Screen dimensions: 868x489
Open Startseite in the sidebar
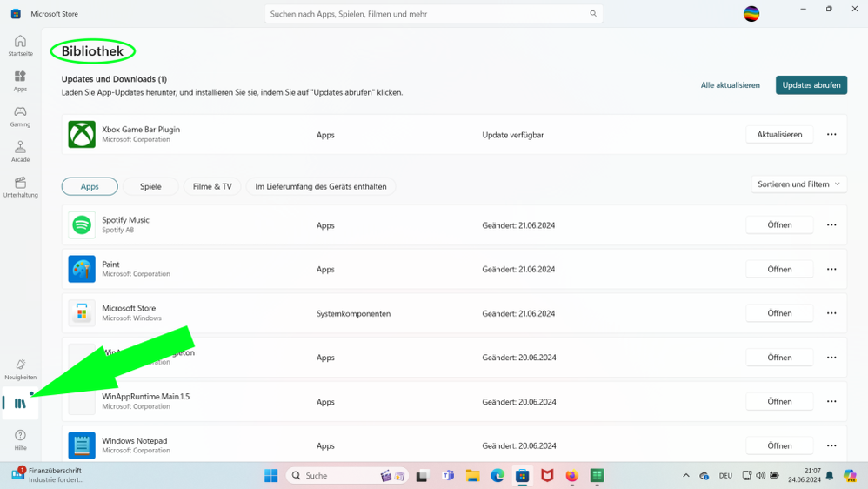point(20,45)
